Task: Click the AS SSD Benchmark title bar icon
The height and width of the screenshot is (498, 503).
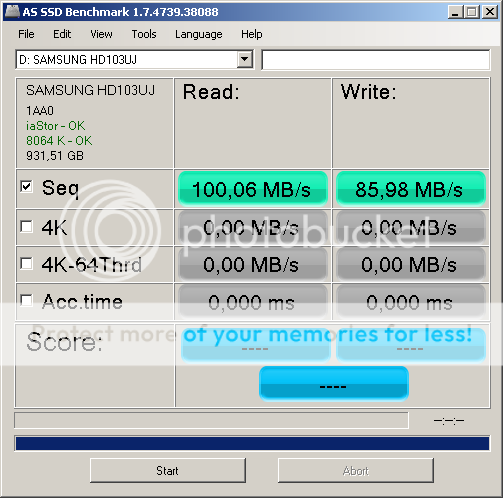Action: click(12, 12)
